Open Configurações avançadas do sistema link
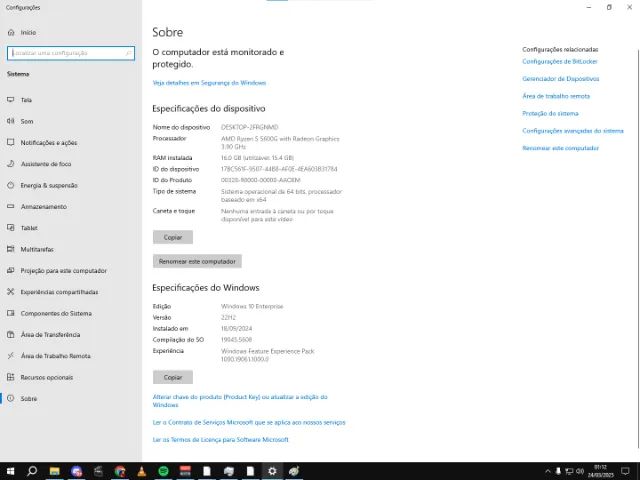 pyautogui.click(x=573, y=131)
